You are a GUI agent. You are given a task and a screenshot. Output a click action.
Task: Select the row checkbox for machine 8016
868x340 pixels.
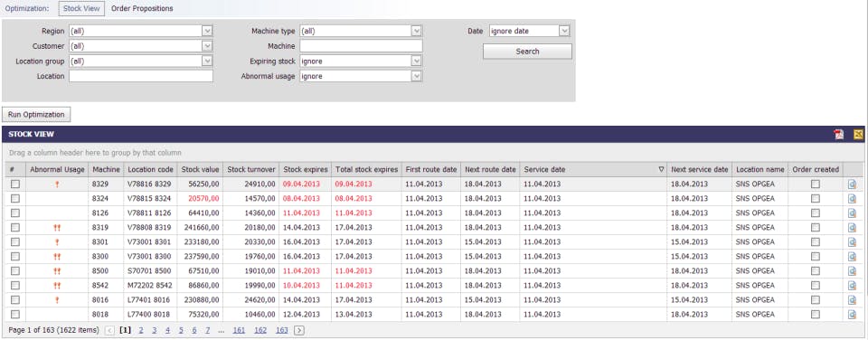pos(15,299)
